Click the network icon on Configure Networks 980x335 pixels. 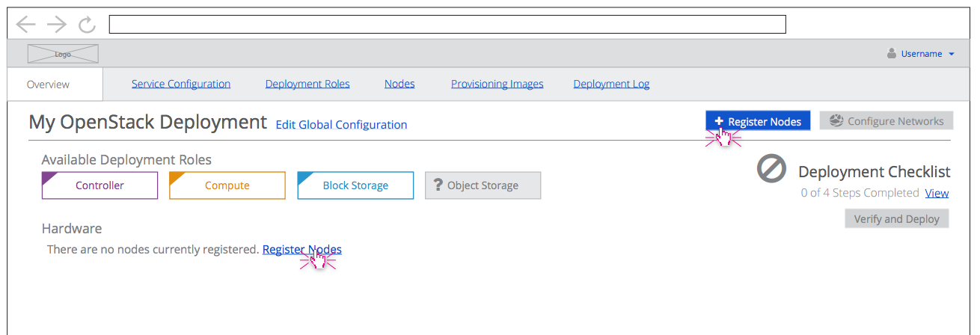[x=836, y=121]
